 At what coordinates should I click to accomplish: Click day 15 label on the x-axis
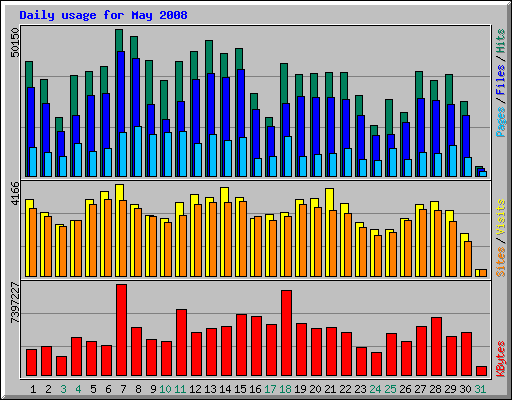[x=240, y=389]
